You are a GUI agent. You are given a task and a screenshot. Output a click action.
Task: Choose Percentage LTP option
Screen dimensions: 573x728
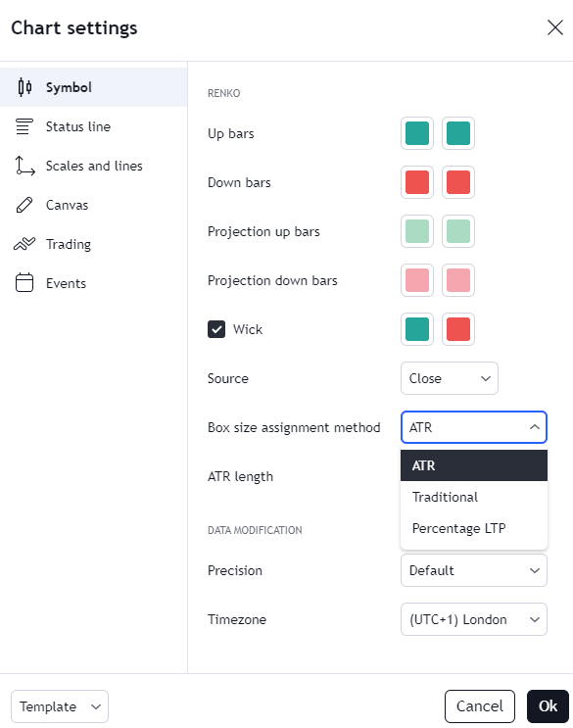click(x=474, y=528)
